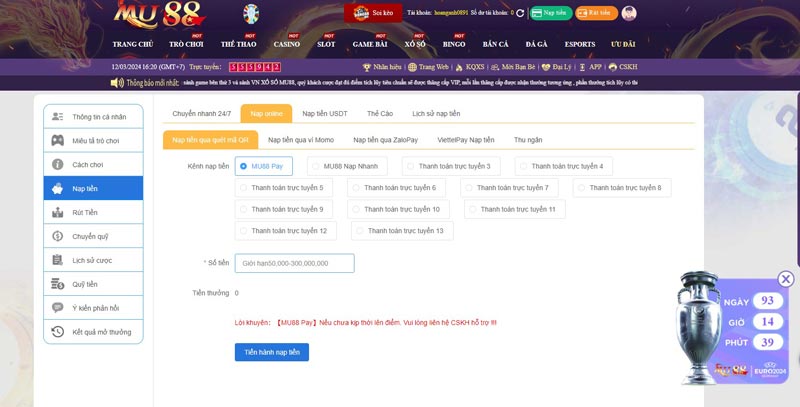
Task: Open ESPORTS in main menu
Action: point(580,44)
